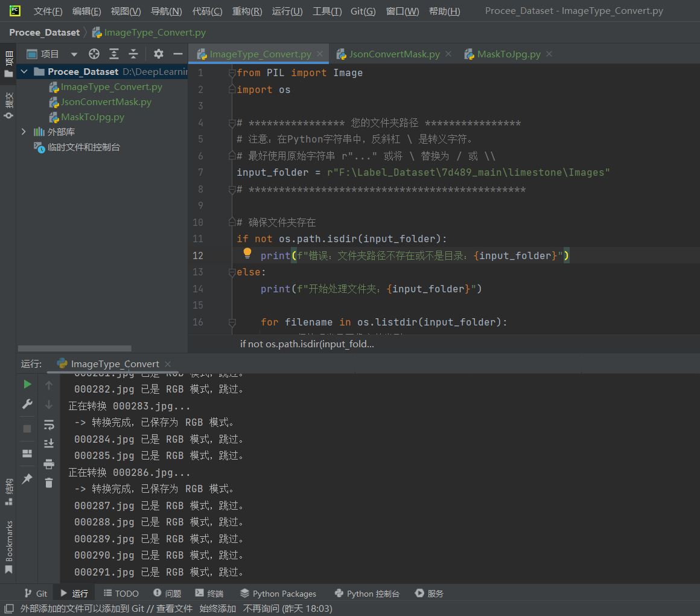Fold the comment at line 10
The height and width of the screenshot is (616, 700).
point(232,222)
